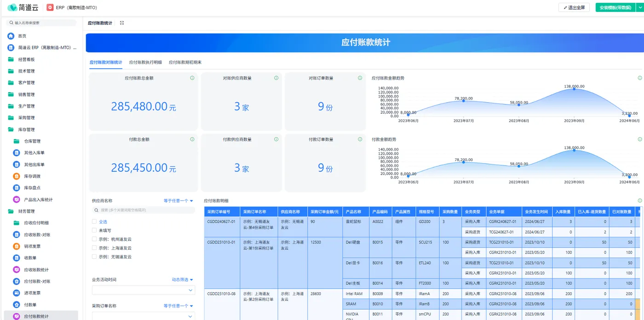Click the 首页 home icon in sidebar
The height and width of the screenshot is (320, 644).
11,36
